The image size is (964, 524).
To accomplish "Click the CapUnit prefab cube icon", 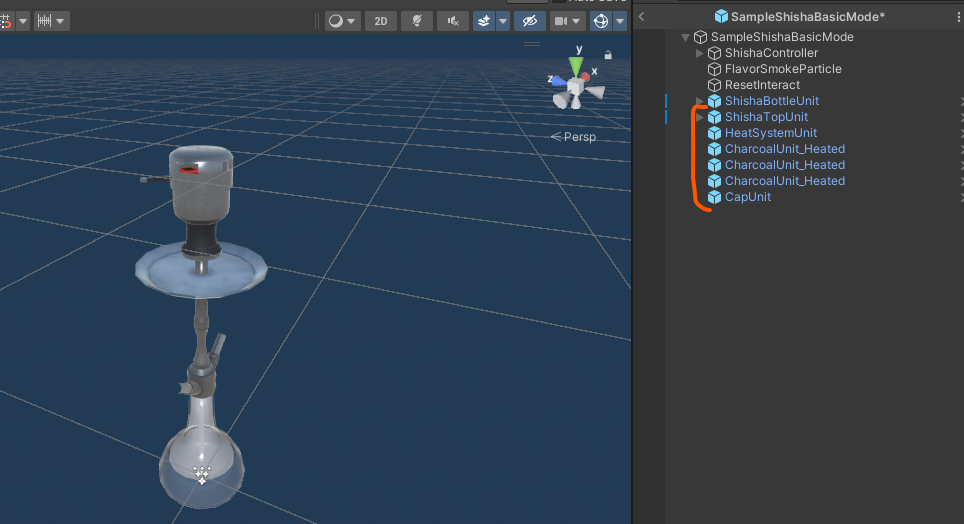I will (714, 197).
